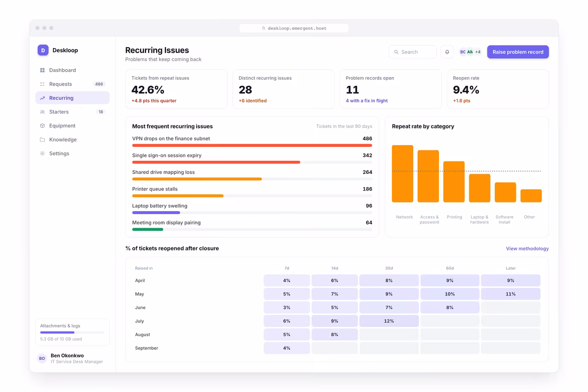
Task: Click the Raised in column header
Action: click(x=144, y=269)
